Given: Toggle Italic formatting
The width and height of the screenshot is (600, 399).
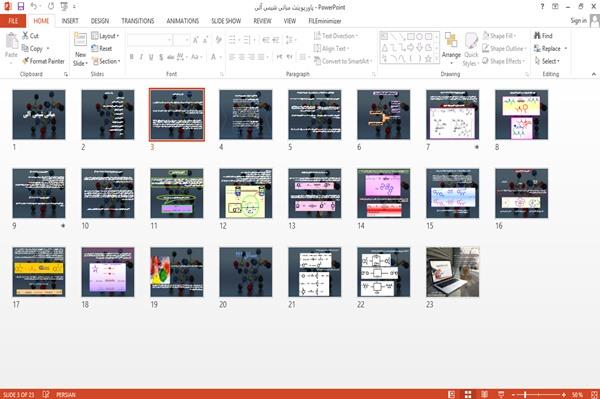Looking at the screenshot, I should pyautogui.click(x=141, y=57).
